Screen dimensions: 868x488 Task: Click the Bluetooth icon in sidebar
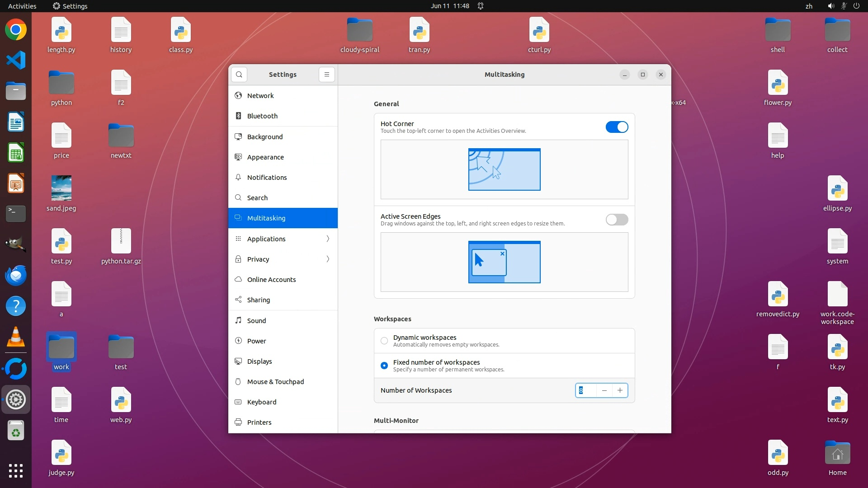pos(238,116)
